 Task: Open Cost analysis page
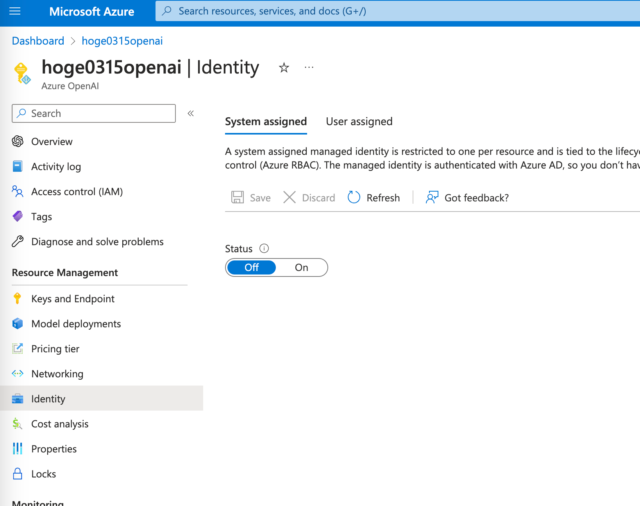60,424
